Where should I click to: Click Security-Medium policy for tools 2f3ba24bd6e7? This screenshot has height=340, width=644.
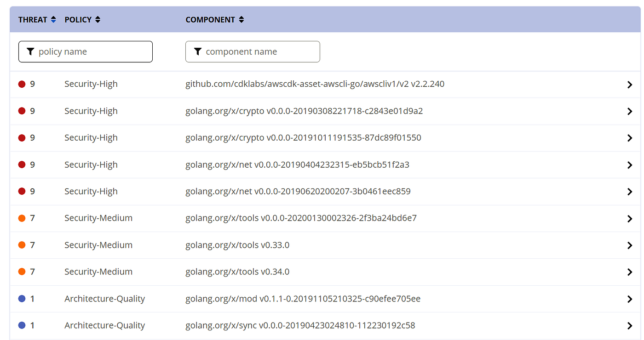pos(98,218)
